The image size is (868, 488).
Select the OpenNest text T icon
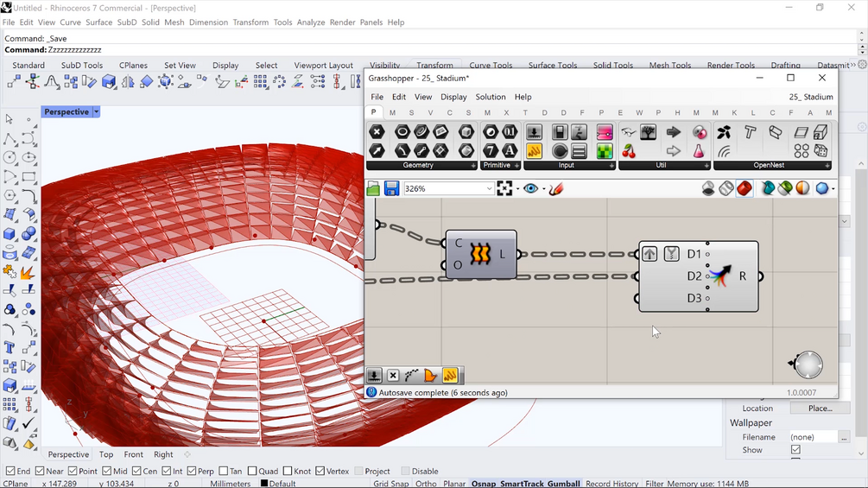tap(750, 131)
